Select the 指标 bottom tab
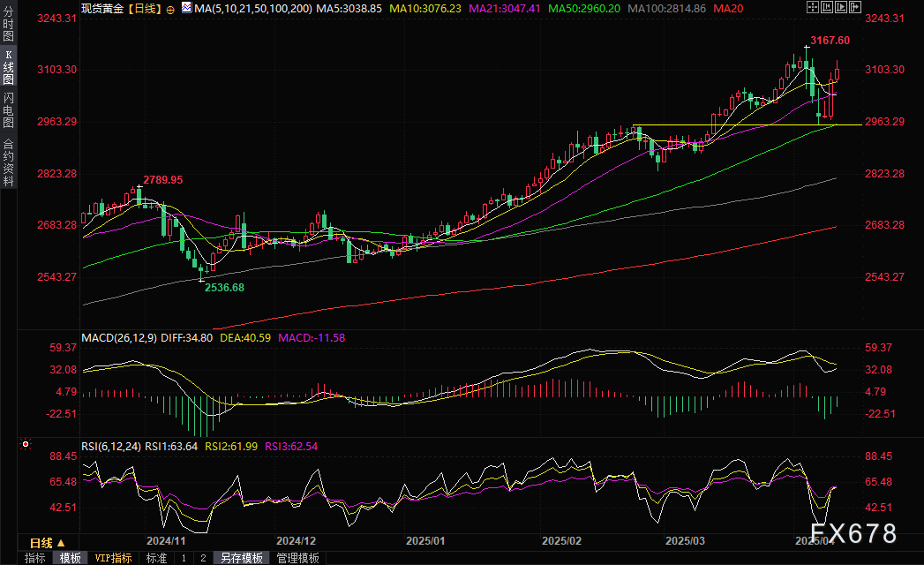Viewport: 924px width, 565px height. click(x=35, y=558)
